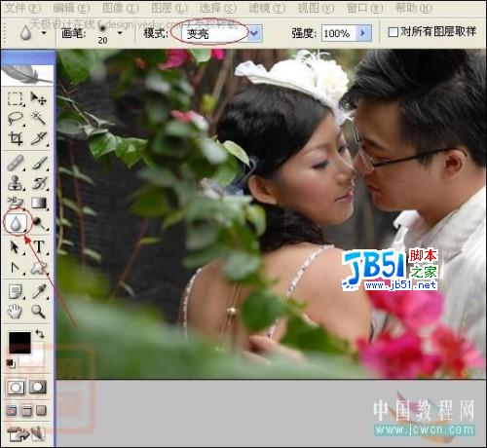Open the tool preset picker arrow
This screenshot has width=487, height=448.
pos(44,33)
